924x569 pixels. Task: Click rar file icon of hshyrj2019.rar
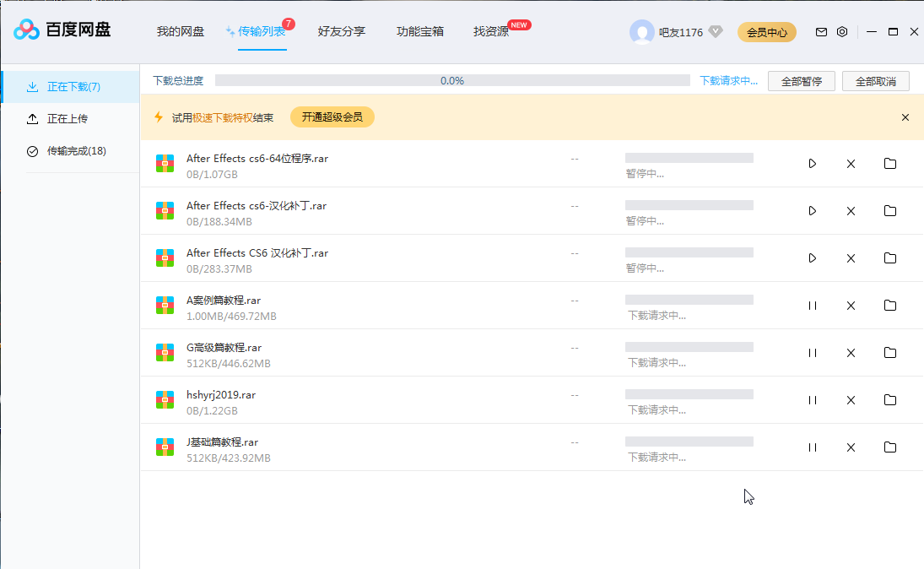point(165,400)
